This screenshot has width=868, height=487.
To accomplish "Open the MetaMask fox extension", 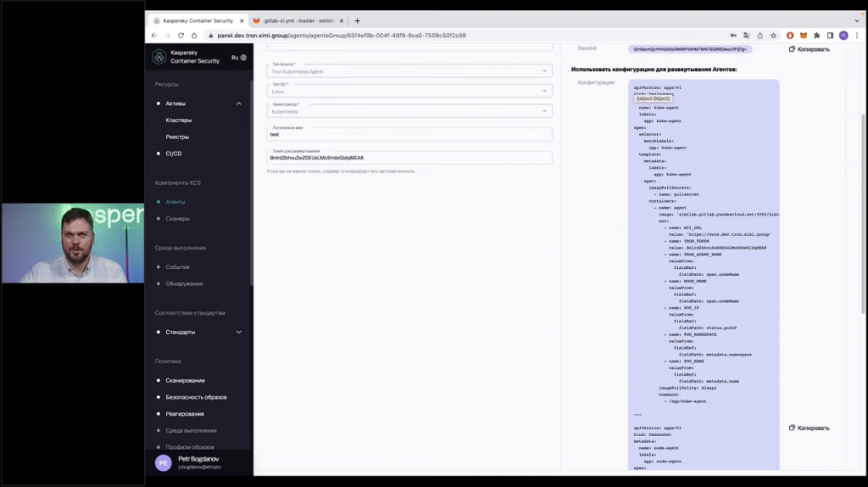I will tap(804, 36).
